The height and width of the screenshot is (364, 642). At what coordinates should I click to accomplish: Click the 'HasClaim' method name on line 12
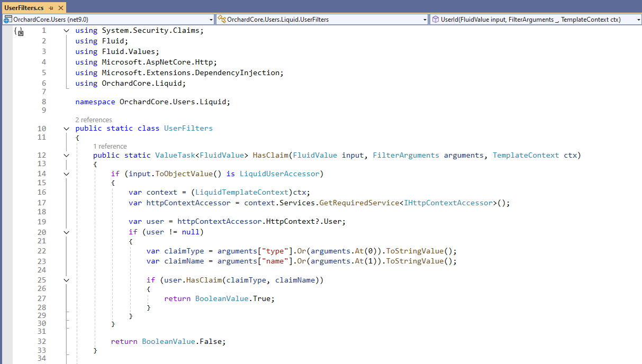(x=270, y=155)
